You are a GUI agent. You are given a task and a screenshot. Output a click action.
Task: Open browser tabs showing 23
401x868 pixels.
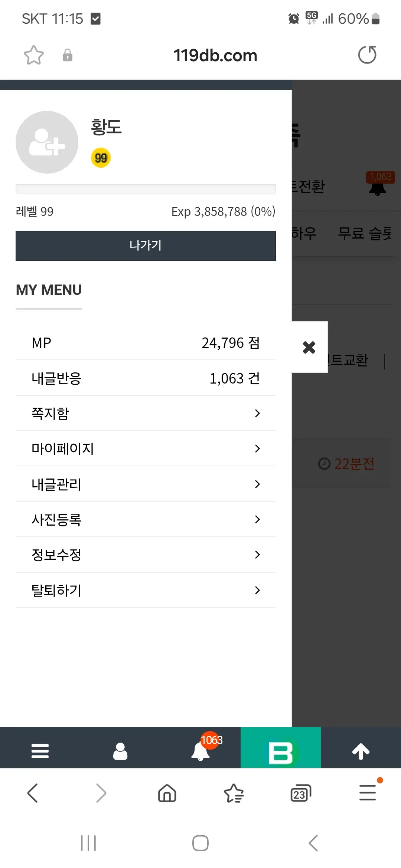[x=301, y=793]
